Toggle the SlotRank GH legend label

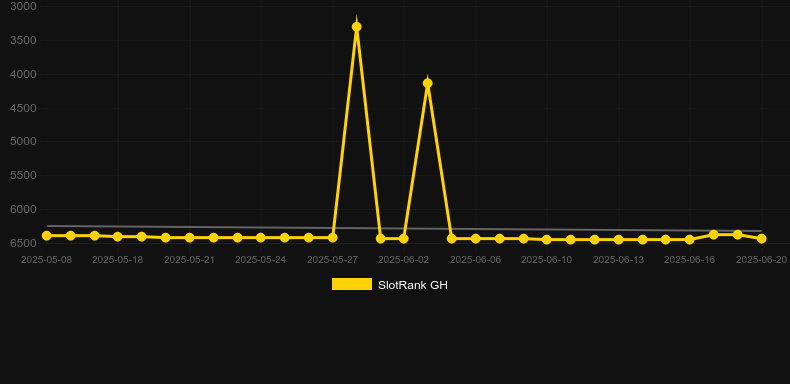click(x=413, y=285)
